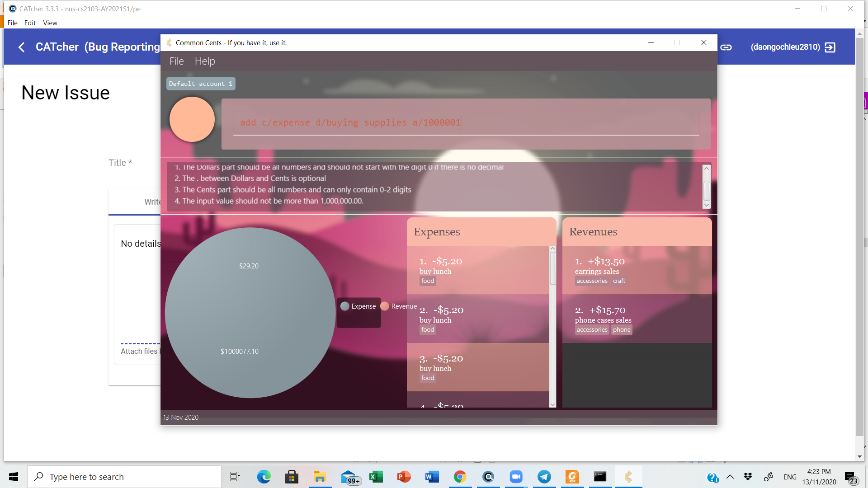Click the CATcher back arrow icon
The width and height of the screenshot is (868, 488).
tap(21, 47)
